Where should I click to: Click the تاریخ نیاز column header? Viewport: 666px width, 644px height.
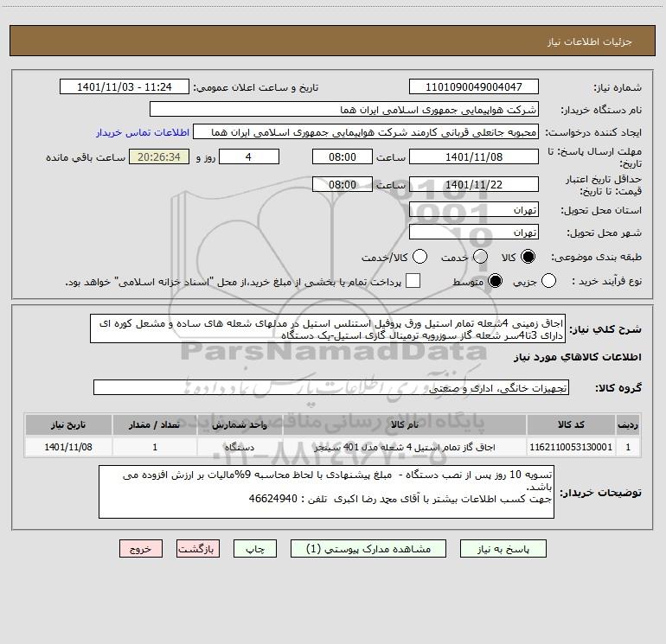pos(68,424)
